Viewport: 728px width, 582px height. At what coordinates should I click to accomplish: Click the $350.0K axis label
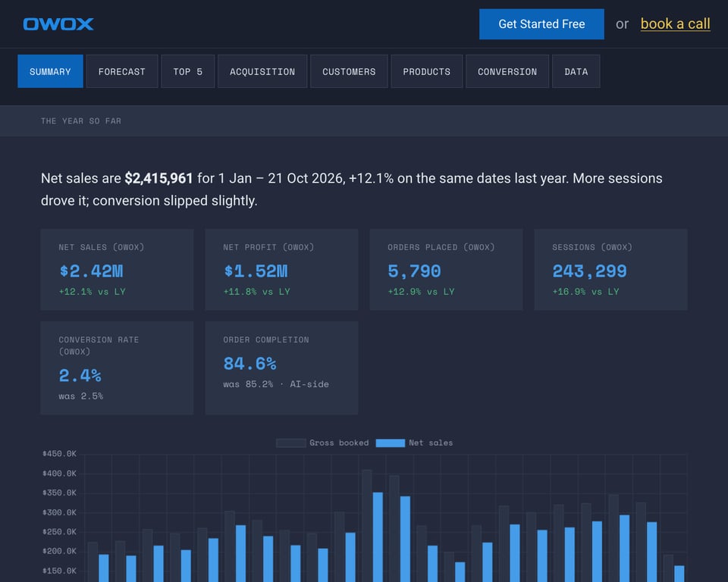pyautogui.click(x=59, y=493)
